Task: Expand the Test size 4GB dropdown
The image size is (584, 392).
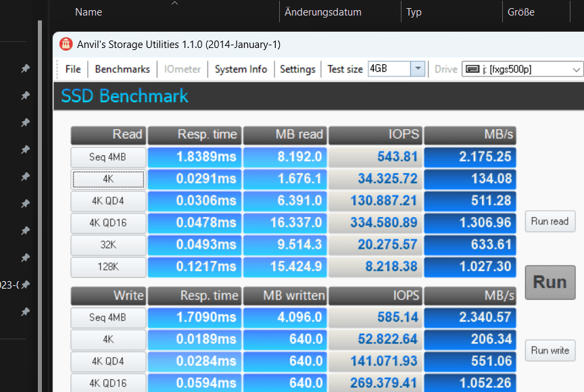Action: point(418,69)
